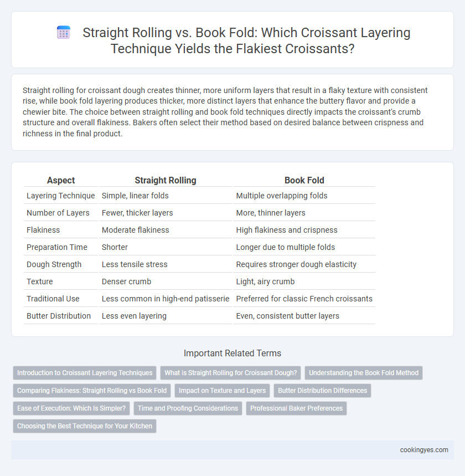Open Choosing the Best Technique for Your Kitchen
Screen dimensions: 465x476
point(85,426)
